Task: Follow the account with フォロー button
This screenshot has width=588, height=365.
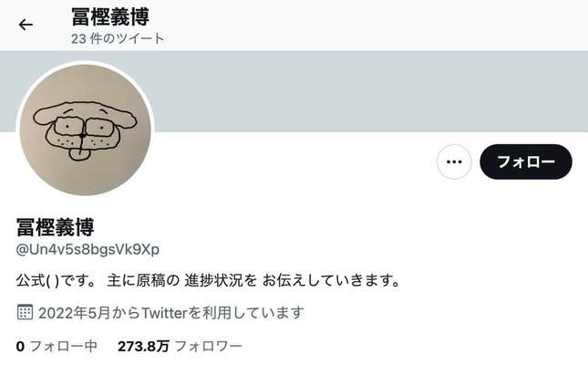Action: [526, 162]
